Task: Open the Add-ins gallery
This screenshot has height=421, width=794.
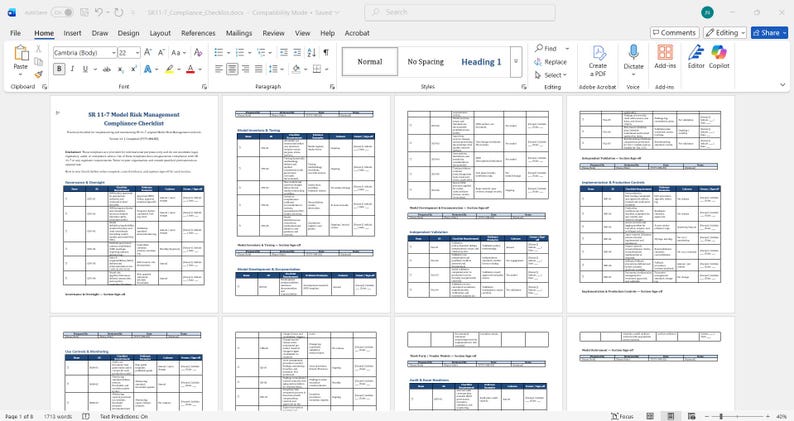Action: coord(665,57)
